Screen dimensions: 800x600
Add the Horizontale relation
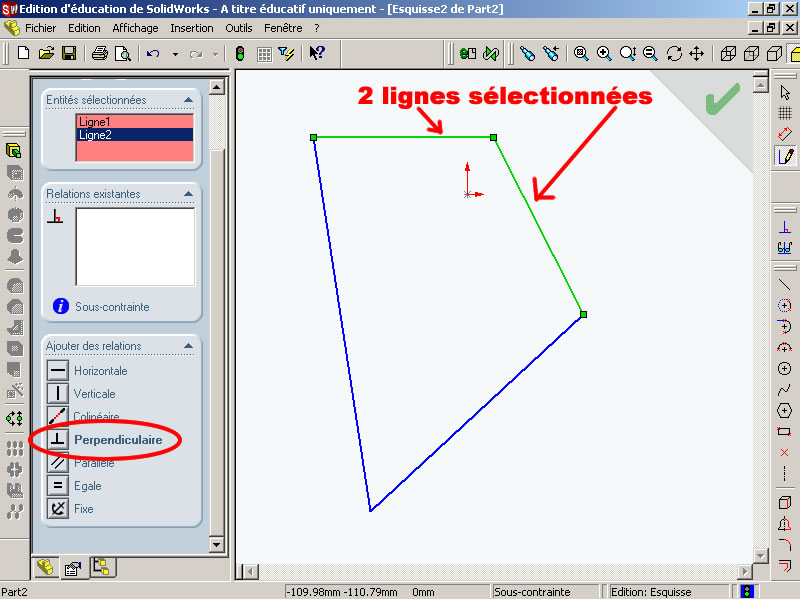tap(87, 370)
